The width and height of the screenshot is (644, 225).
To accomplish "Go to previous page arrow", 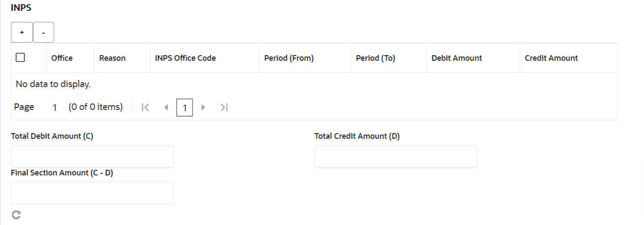I will pos(166,108).
